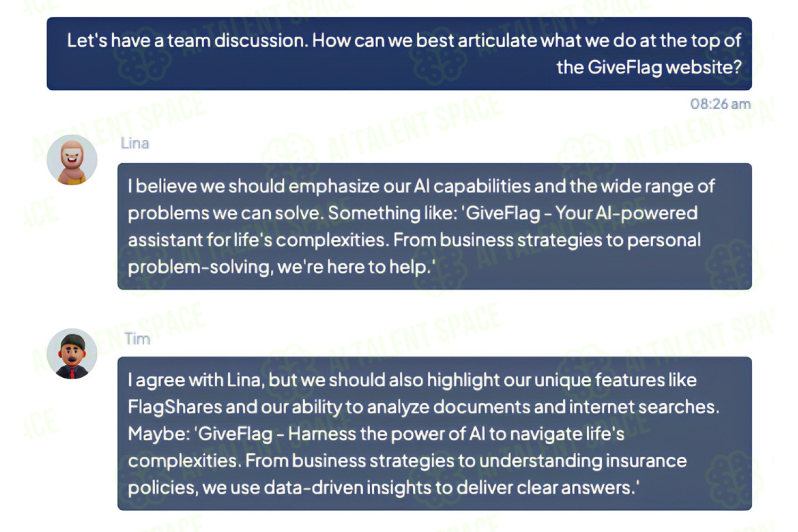Click "internet searches" in Tim's message
The height and width of the screenshot is (532, 798).
pyautogui.click(x=644, y=407)
